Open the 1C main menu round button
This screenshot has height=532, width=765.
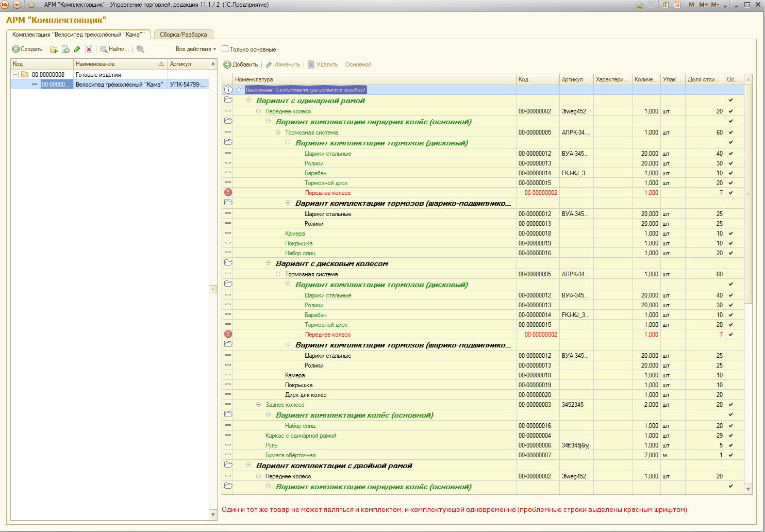click(17, 5)
